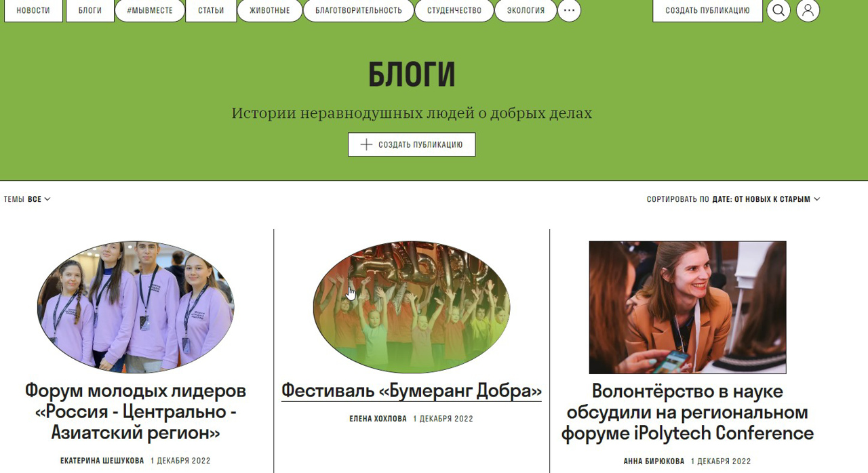Open author Екатерина Шешукова profile
Viewport: 868px width, 473px height.
coord(102,461)
